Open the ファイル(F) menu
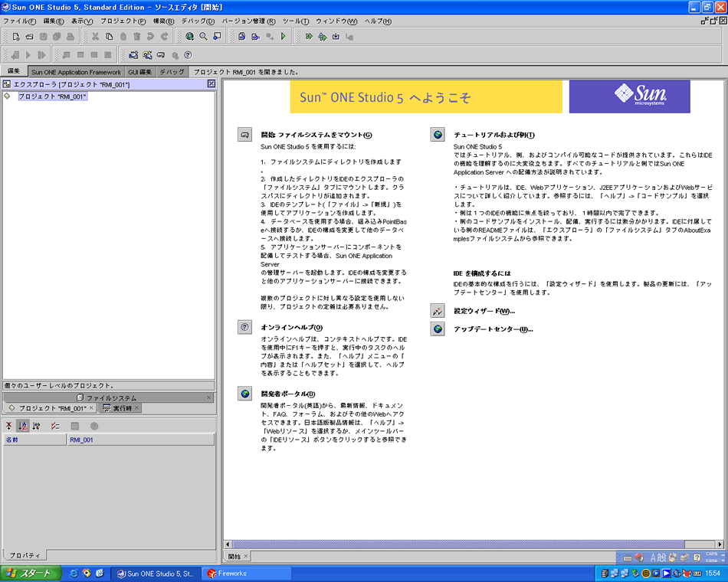728x582 pixels. (x=20, y=21)
